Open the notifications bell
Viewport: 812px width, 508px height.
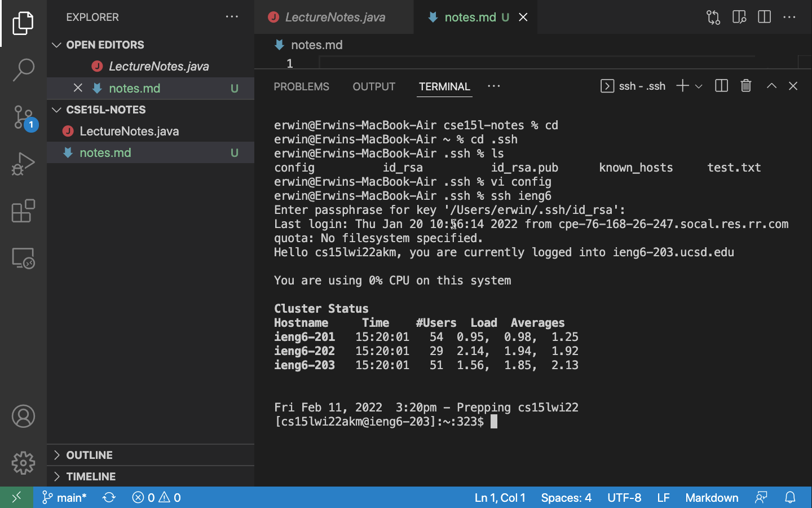(x=790, y=497)
